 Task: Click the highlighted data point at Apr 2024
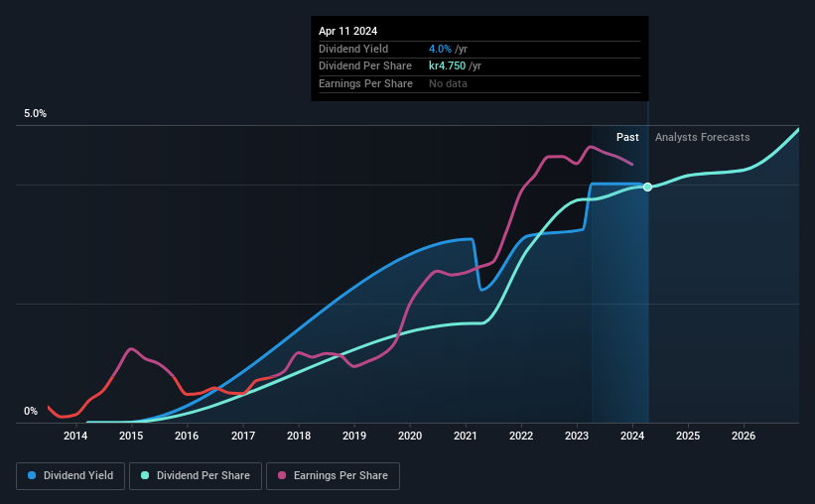[647, 188]
